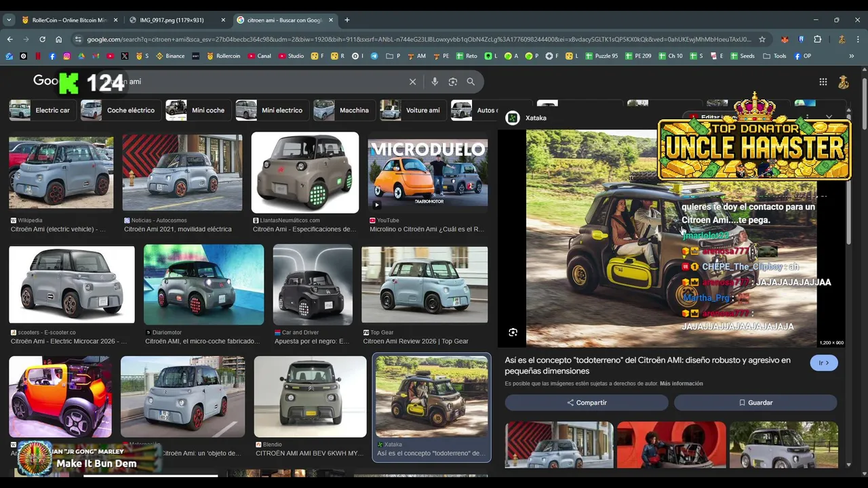Open the Google Drive bookmark
Image resolution: width=868 pixels, height=488 pixels.
(x=81, y=56)
